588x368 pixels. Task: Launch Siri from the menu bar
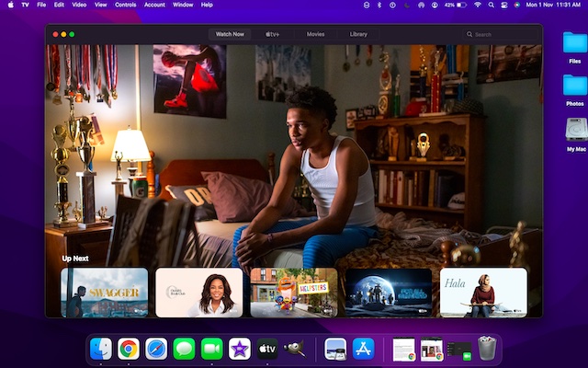(517, 5)
